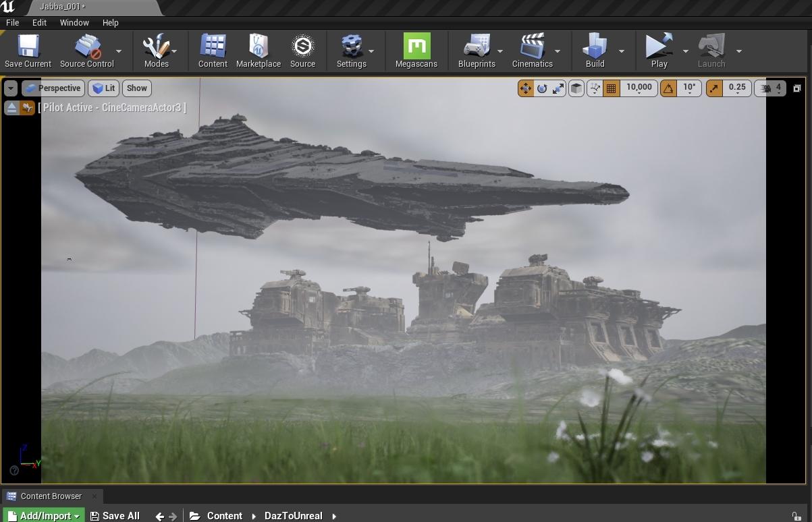Cycle the transform coordinate system cube
Image resolution: width=812 pixels, height=522 pixels.
(x=576, y=88)
